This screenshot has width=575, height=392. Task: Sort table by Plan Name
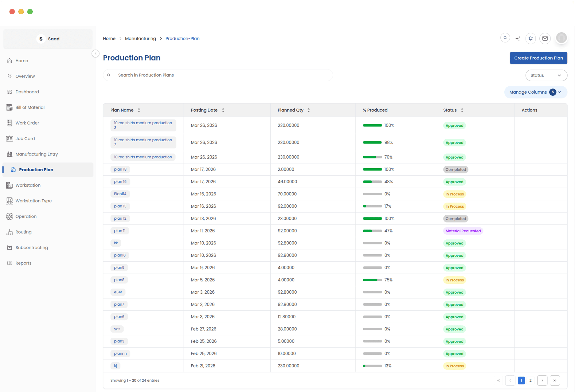point(139,110)
